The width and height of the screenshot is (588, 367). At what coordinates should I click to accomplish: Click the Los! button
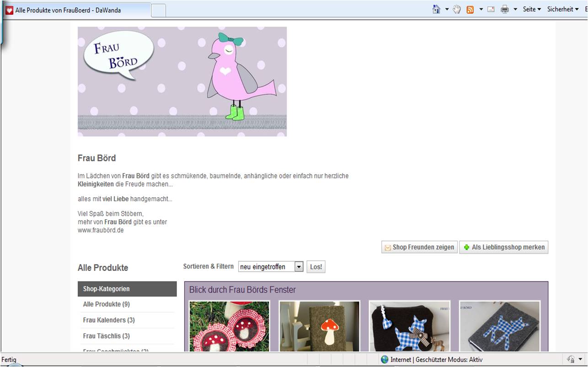click(x=316, y=267)
